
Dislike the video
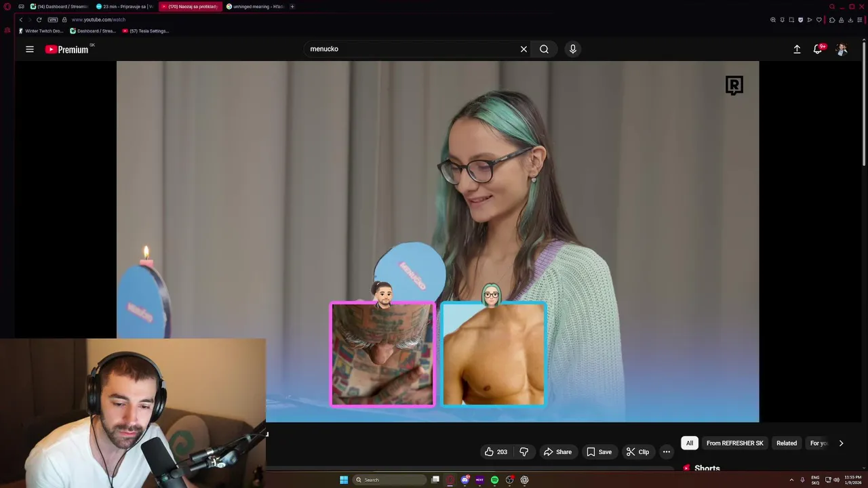524,452
